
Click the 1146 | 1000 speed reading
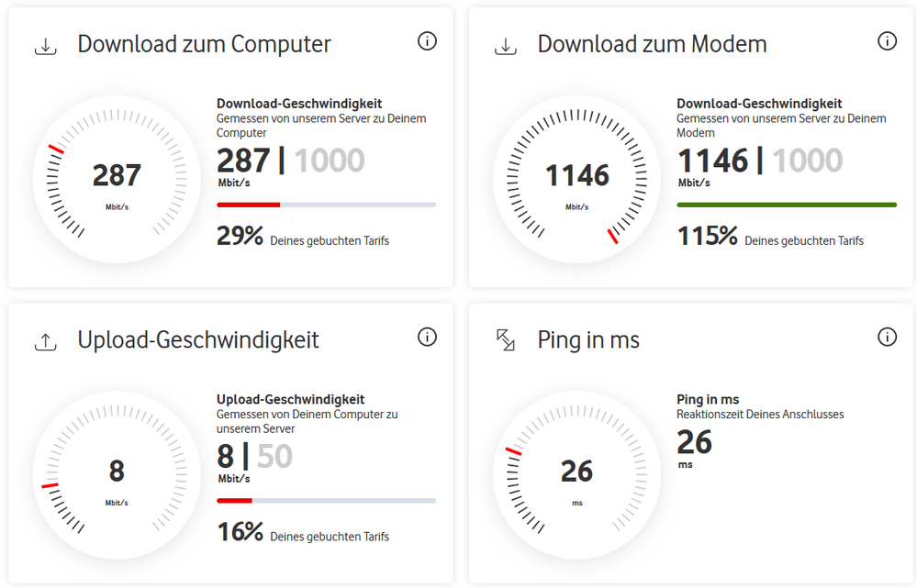click(760, 161)
